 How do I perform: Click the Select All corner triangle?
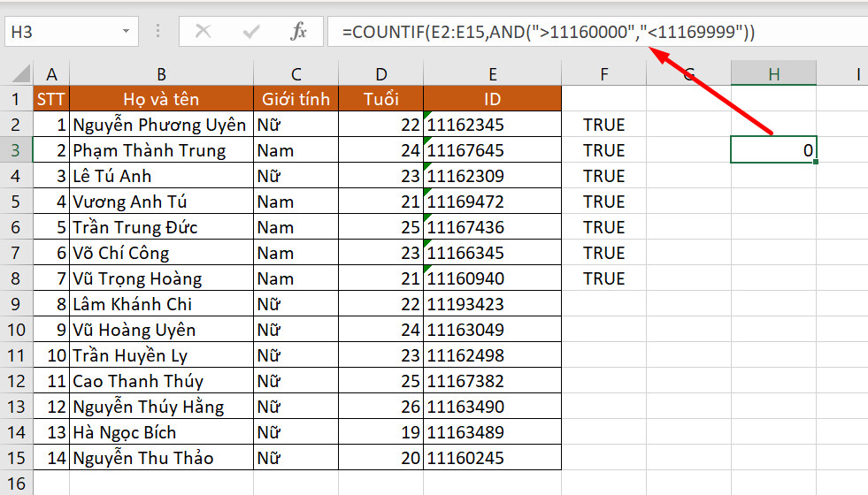click(21, 73)
